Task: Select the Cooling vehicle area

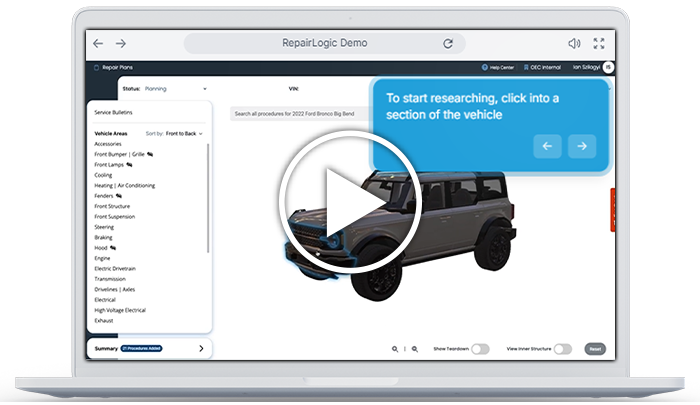Action: coord(103,175)
